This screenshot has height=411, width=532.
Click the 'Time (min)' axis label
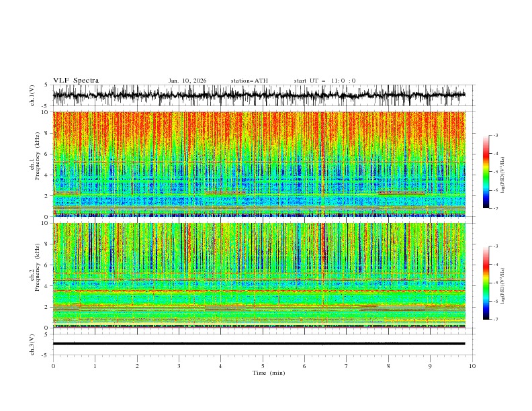(x=269, y=373)
